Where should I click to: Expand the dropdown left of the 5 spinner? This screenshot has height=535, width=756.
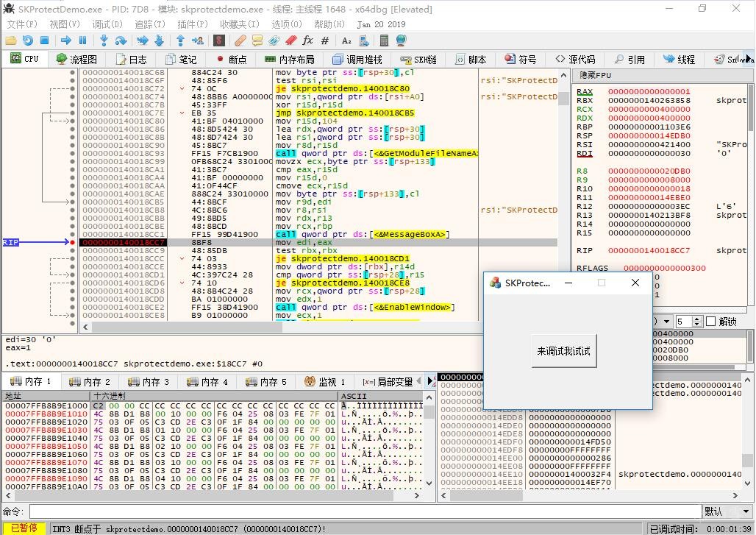666,322
